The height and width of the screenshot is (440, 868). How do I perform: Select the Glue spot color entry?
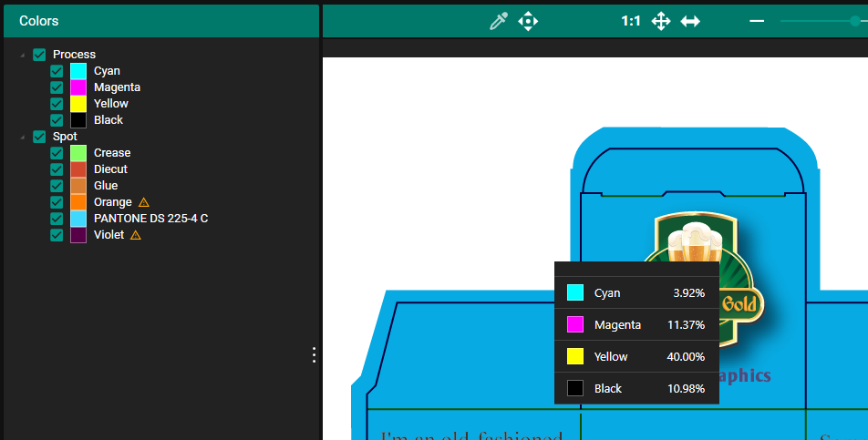106,186
